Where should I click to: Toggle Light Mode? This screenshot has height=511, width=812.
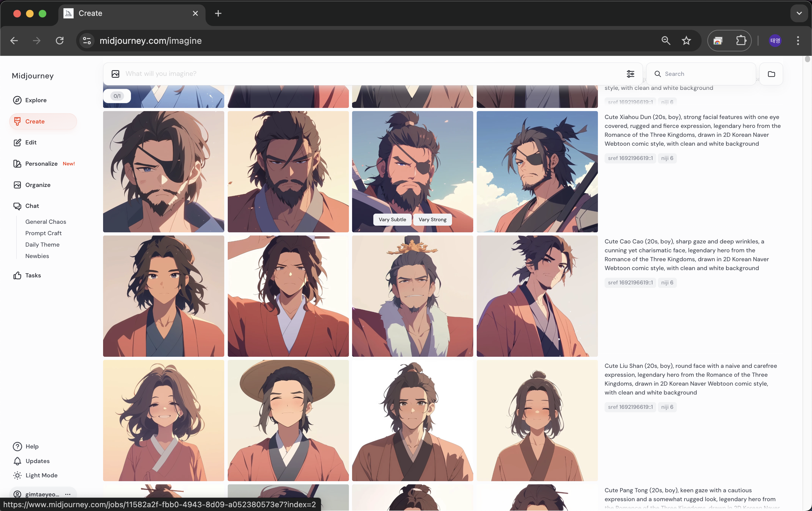tap(35, 475)
